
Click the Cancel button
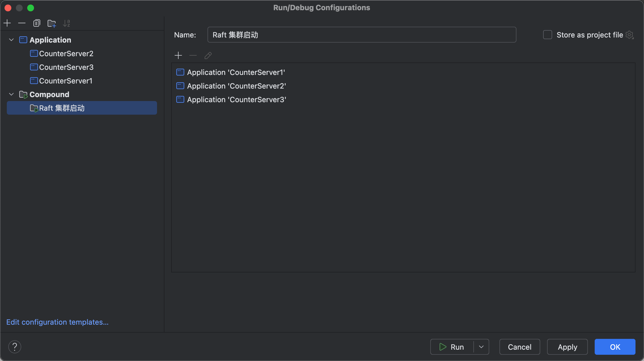[519, 347]
